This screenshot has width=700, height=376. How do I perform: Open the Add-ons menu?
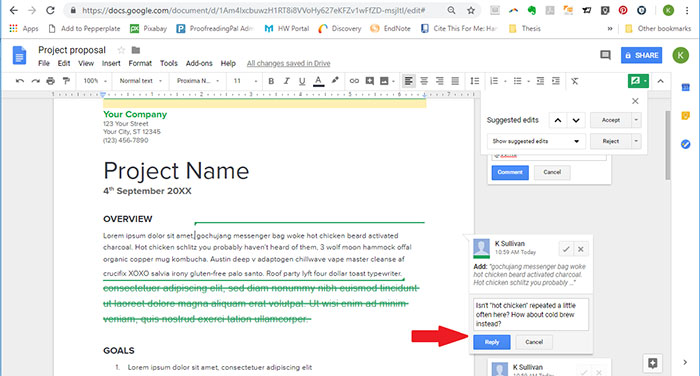point(199,63)
